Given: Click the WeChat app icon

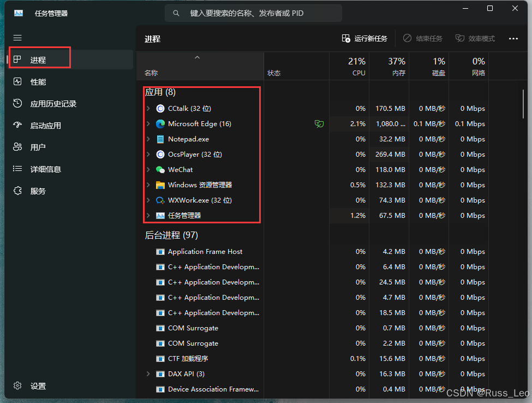Looking at the screenshot, I should tap(160, 170).
